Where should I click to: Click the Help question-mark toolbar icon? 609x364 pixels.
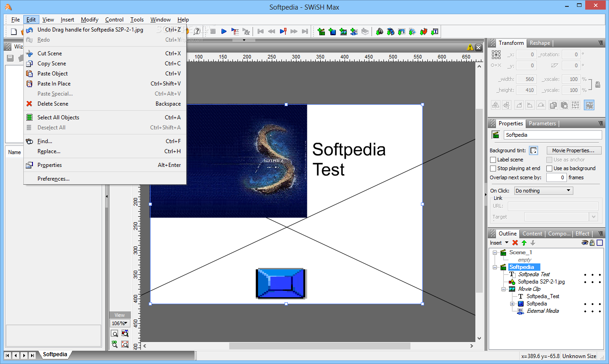(197, 32)
